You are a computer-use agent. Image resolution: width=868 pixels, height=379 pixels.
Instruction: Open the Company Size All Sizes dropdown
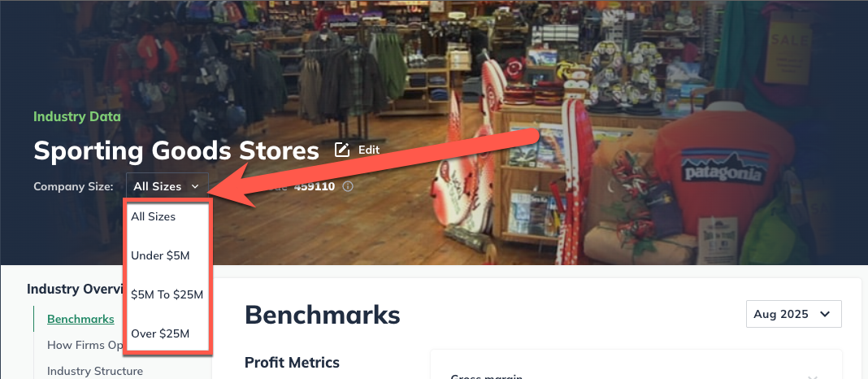[x=167, y=186]
